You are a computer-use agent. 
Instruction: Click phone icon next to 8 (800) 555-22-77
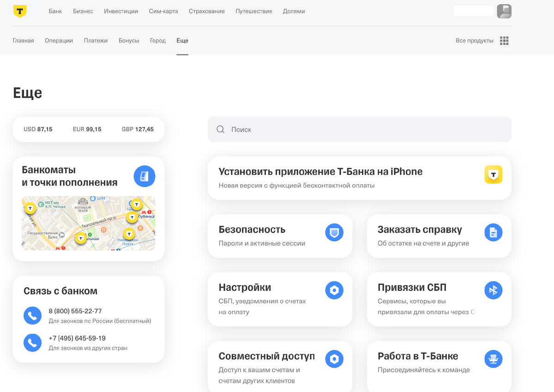(x=32, y=315)
